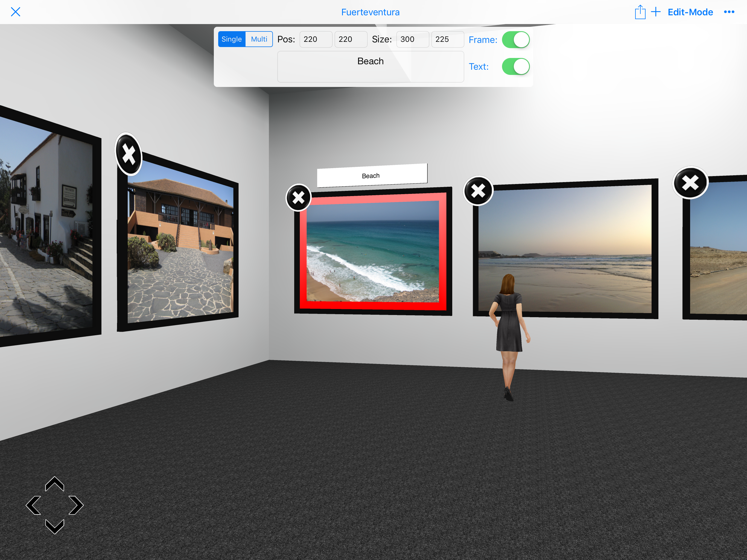Tap the plus icon to add a picture
This screenshot has height=560, width=747.
[655, 12]
